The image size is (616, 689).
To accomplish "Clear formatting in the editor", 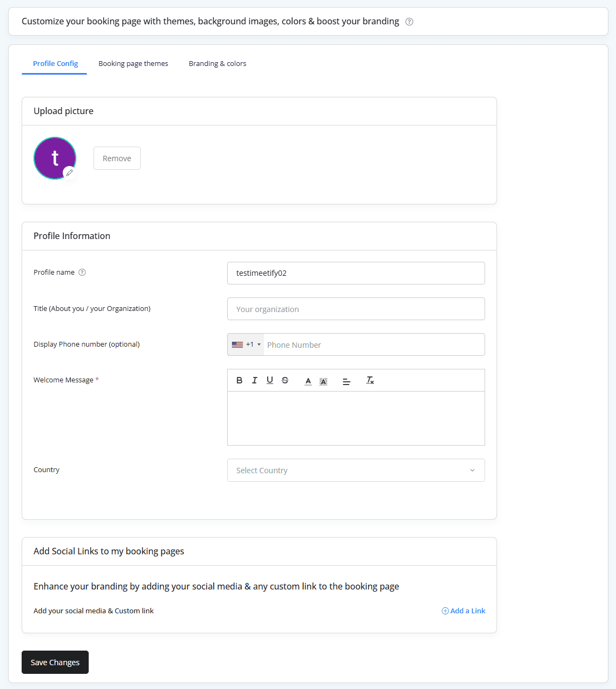I will point(370,380).
